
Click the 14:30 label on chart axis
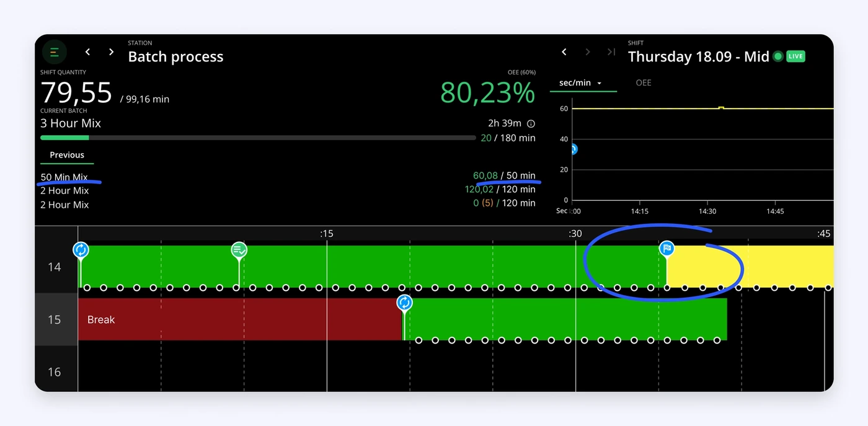pyautogui.click(x=707, y=211)
